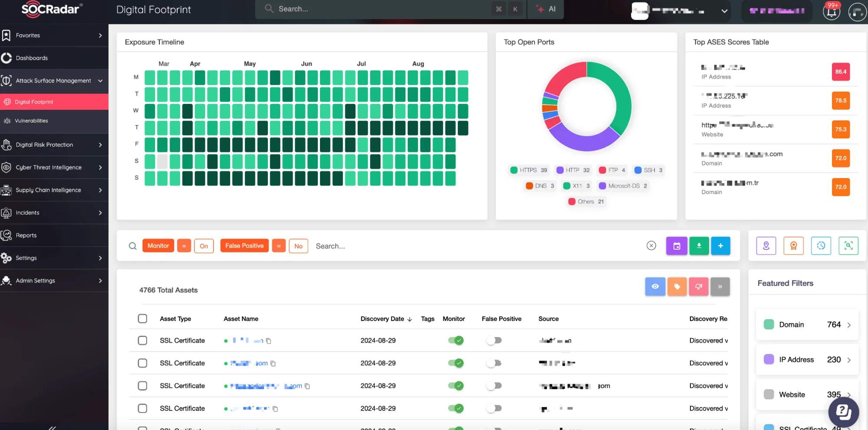Open Digital Footprint menu item

(54, 102)
